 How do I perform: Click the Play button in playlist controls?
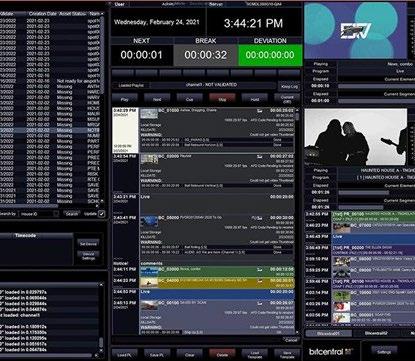(x=124, y=99)
